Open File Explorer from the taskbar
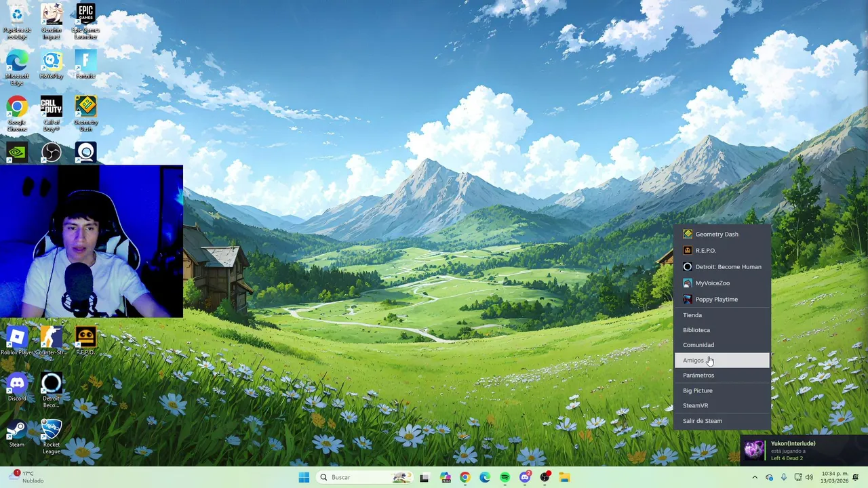This screenshot has height=488, width=868. pyautogui.click(x=564, y=477)
